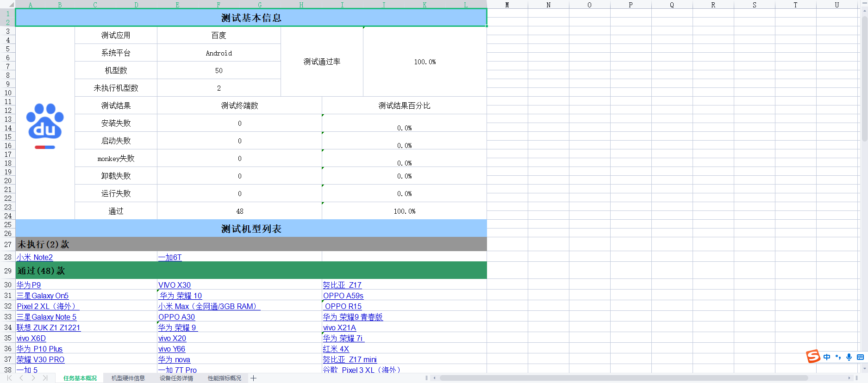868x383 pixels.
Task: Click the select-all corner triangle
Action: click(x=11, y=5)
